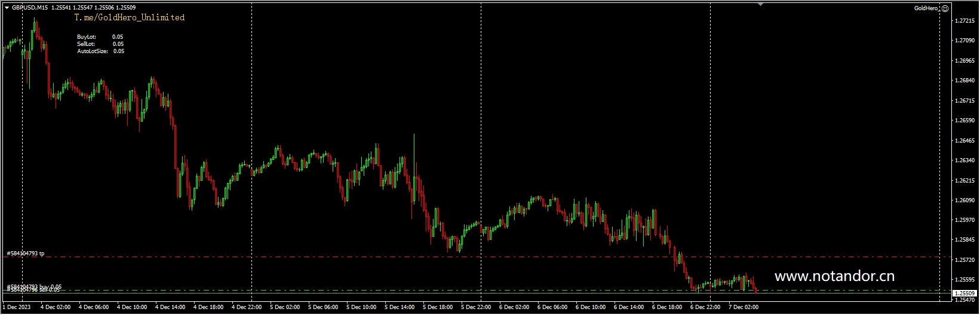
Task: Click the #584104793 tp order label
Action: [x=26, y=254]
